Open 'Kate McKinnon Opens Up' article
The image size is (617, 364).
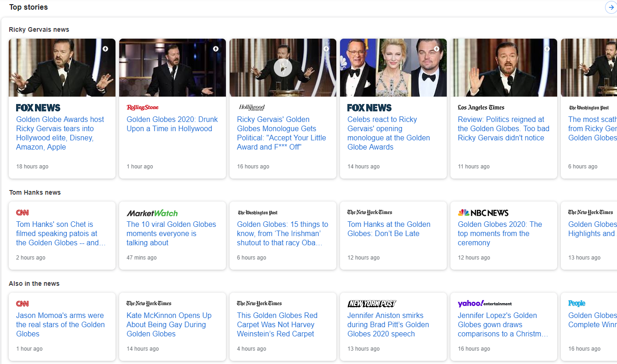(169, 325)
